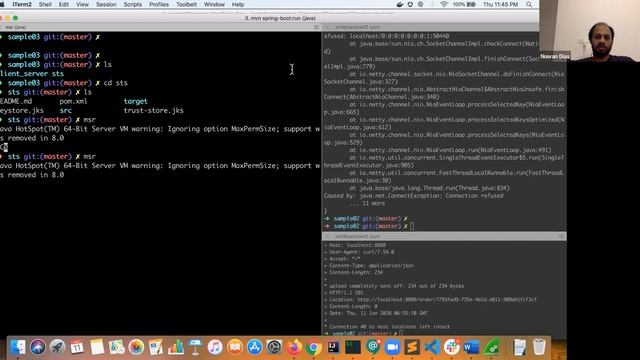The height and width of the screenshot is (360, 640).
Task: Open the Profiles menu
Action: point(159,4)
